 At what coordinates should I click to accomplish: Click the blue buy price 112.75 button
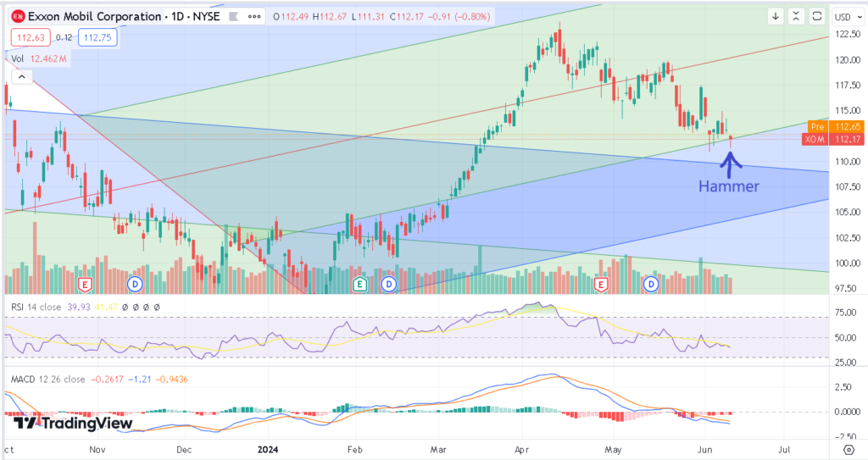click(x=97, y=37)
